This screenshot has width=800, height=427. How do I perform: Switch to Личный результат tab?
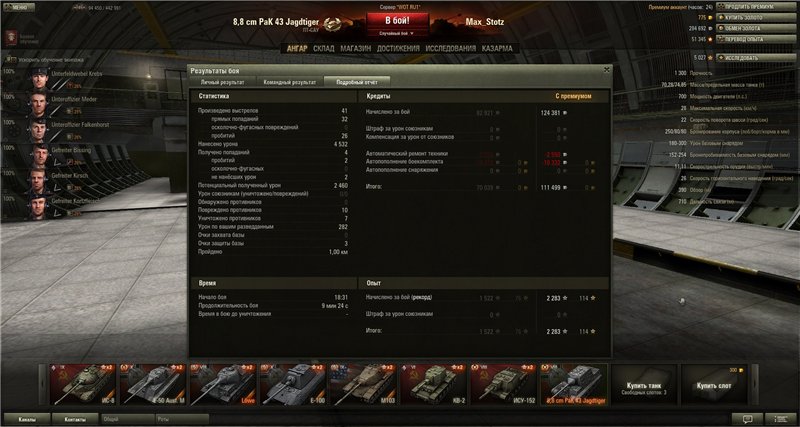click(x=222, y=82)
